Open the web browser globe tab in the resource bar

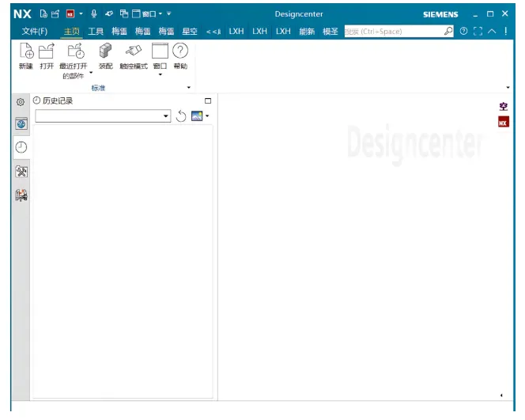tap(21, 124)
